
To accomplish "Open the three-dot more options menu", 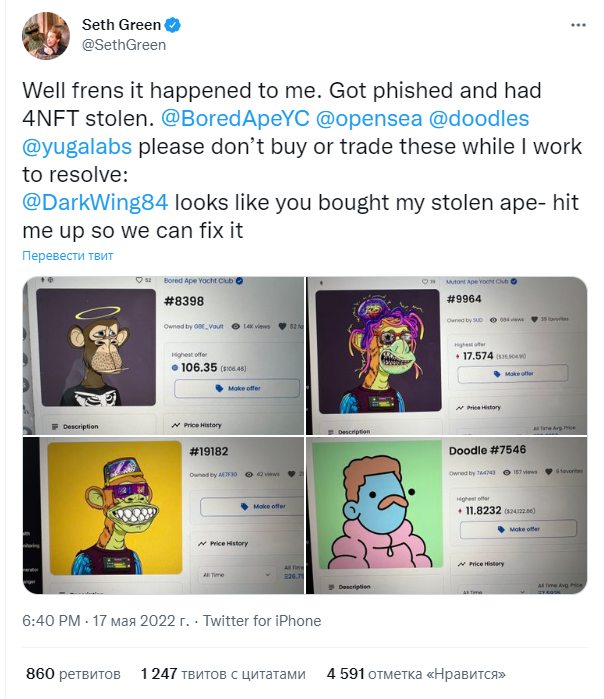I will (x=578, y=25).
